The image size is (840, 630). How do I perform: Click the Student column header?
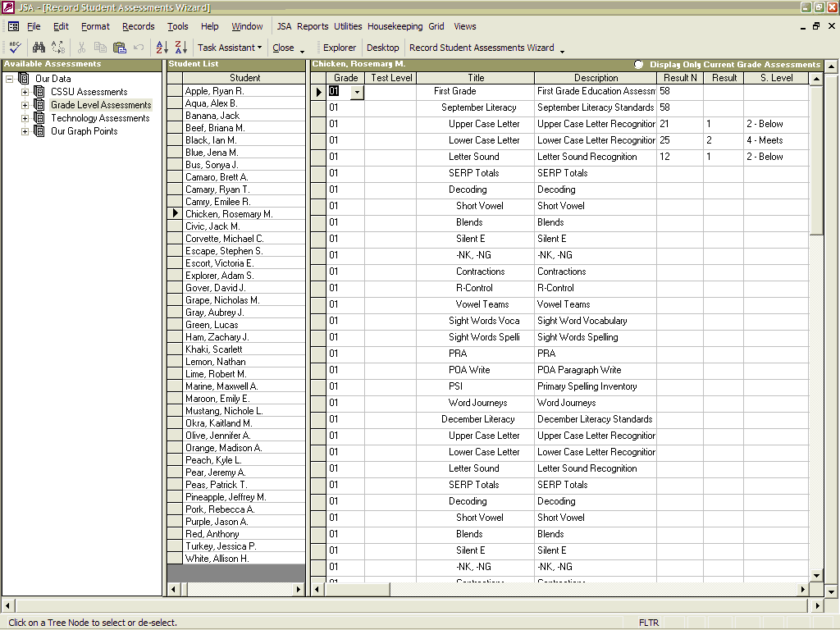click(x=244, y=78)
